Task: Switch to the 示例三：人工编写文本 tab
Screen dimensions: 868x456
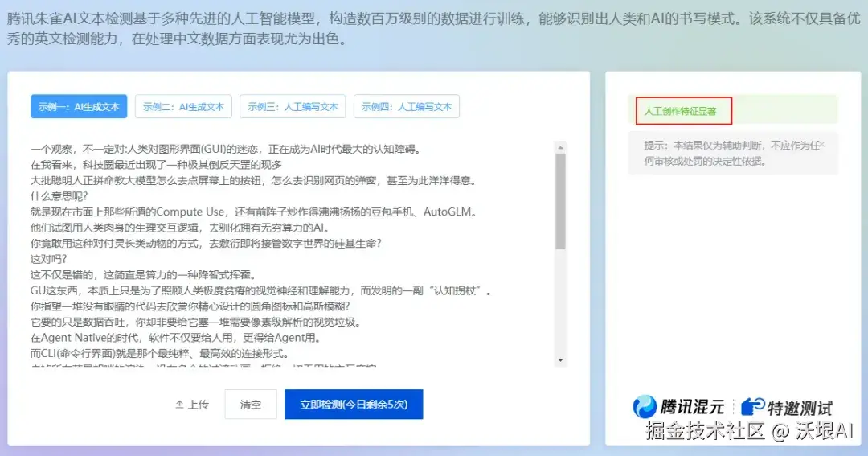Action: 293,106
